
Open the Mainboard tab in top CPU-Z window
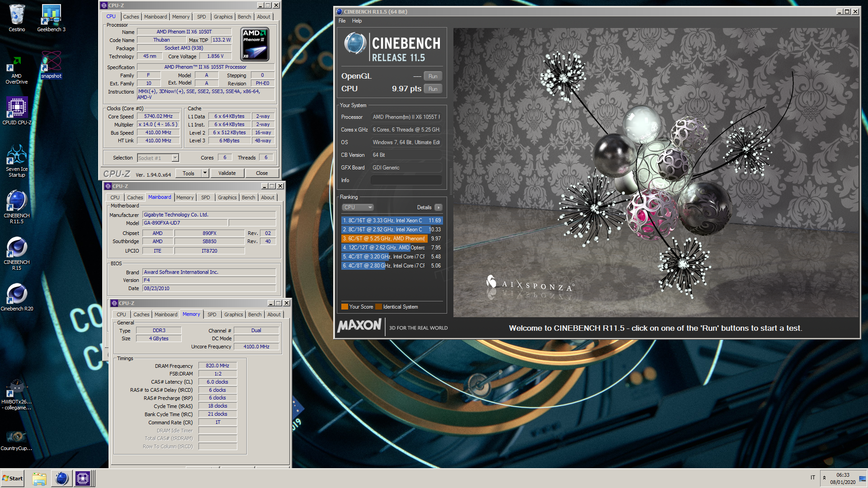[x=156, y=17]
